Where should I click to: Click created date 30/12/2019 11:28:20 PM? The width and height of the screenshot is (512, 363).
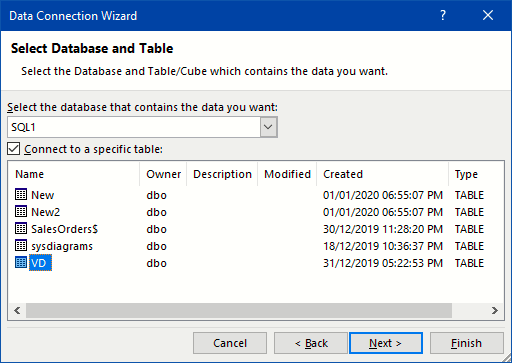(x=383, y=229)
